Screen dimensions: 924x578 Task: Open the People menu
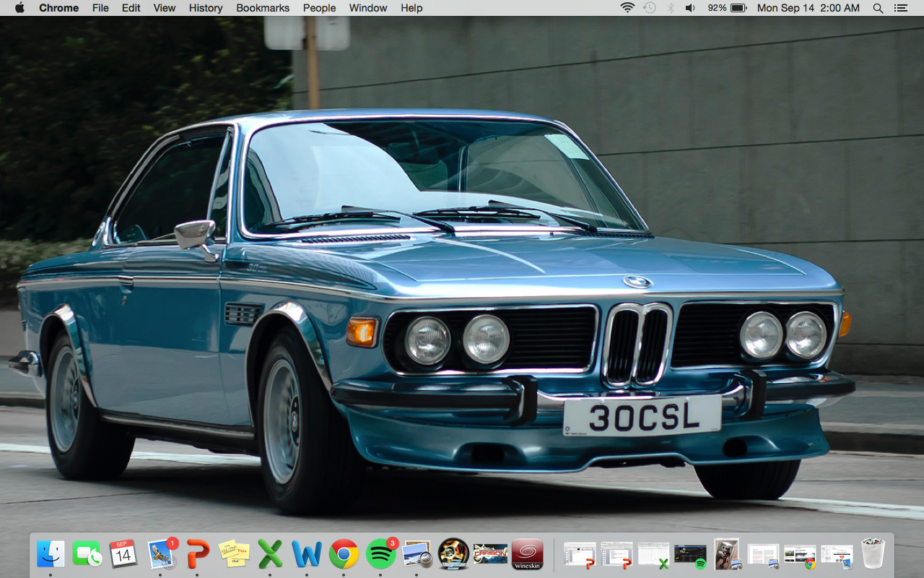click(x=319, y=8)
